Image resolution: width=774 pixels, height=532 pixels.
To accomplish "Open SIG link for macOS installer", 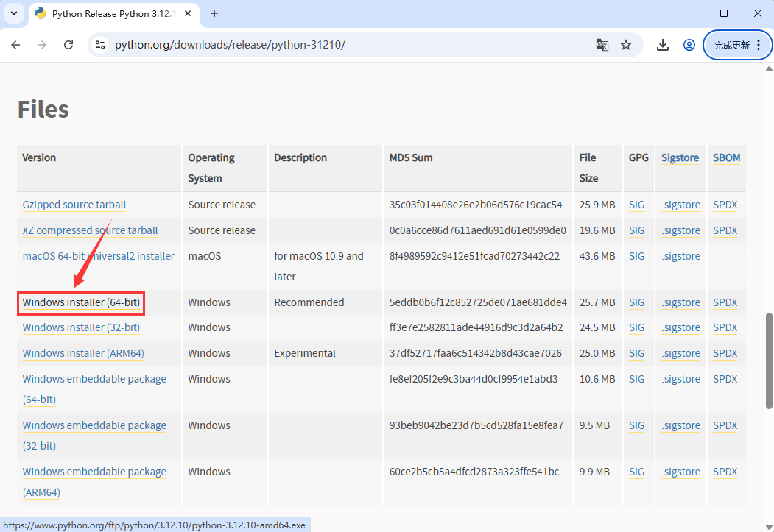I will 636,256.
